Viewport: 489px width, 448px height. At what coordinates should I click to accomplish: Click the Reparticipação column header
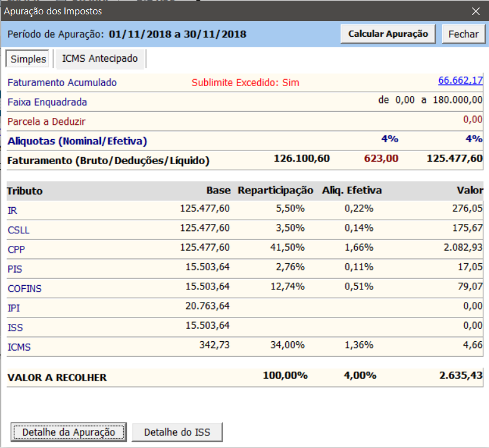click(275, 191)
